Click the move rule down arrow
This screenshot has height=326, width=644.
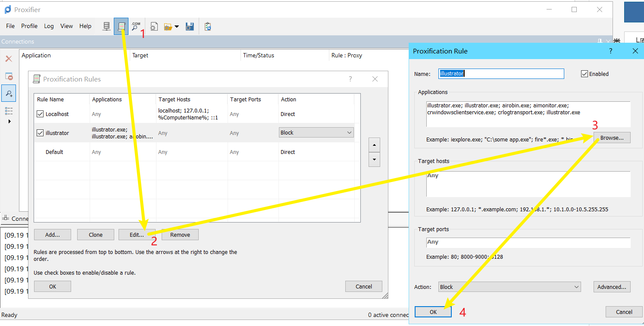[x=374, y=160]
